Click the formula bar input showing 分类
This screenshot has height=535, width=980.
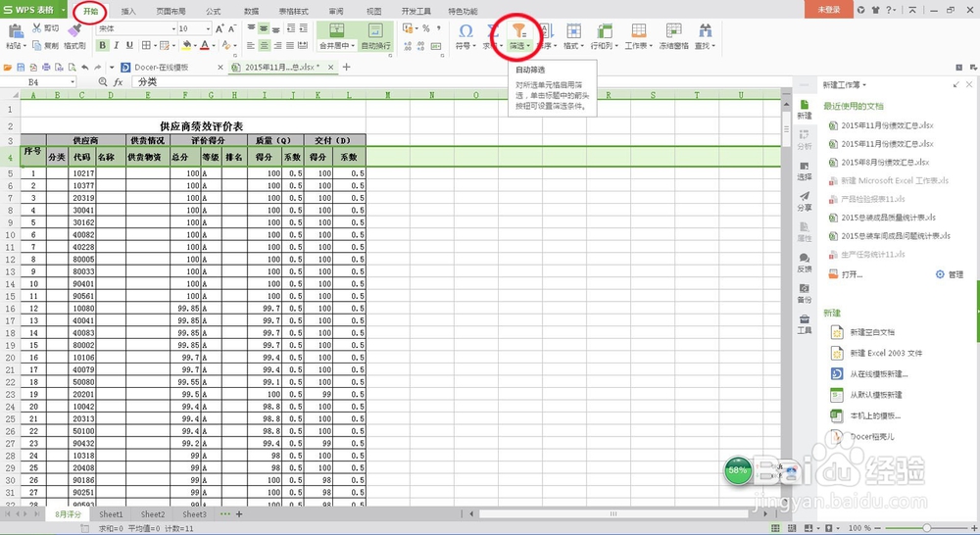point(463,82)
